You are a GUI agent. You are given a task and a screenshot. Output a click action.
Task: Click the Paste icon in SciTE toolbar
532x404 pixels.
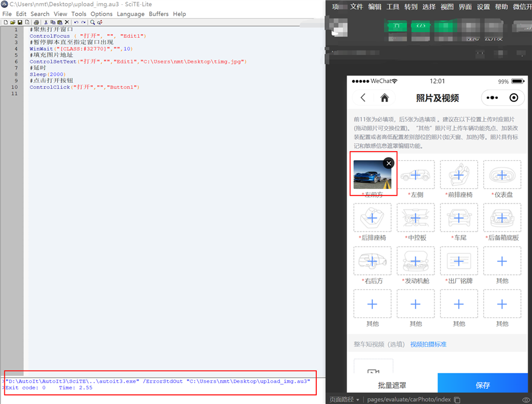click(60, 22)
